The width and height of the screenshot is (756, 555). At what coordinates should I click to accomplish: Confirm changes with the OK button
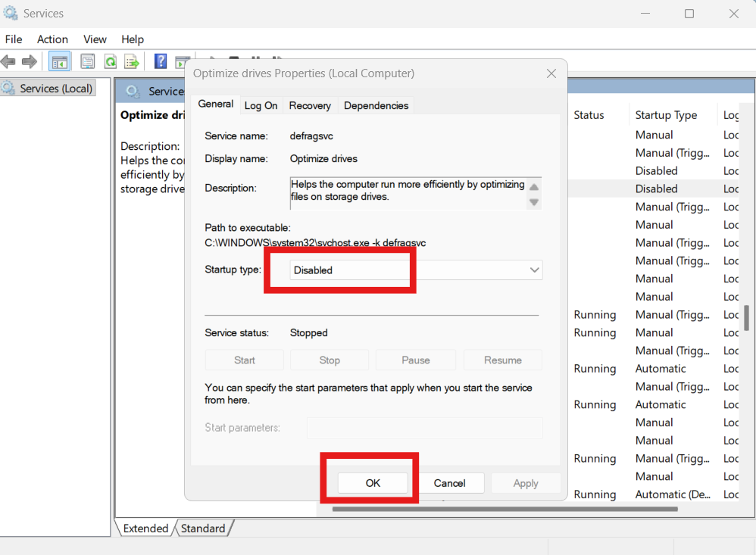click(372, 483)
